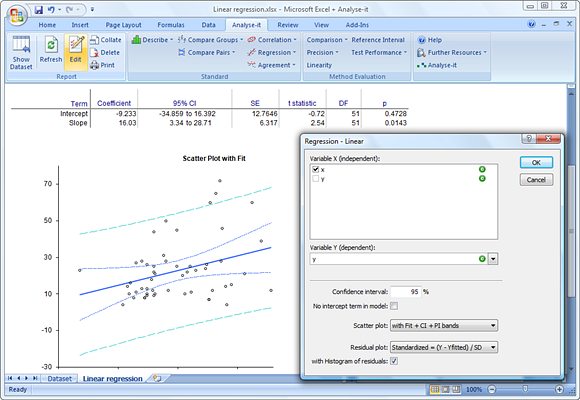580x400 pixels.
Task: Click Reference Interval button
Action: coord(378,40)
